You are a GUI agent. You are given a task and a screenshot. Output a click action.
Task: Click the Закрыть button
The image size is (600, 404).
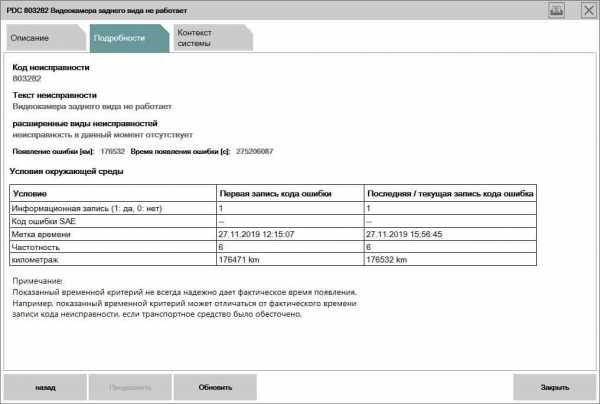point(554,387)
